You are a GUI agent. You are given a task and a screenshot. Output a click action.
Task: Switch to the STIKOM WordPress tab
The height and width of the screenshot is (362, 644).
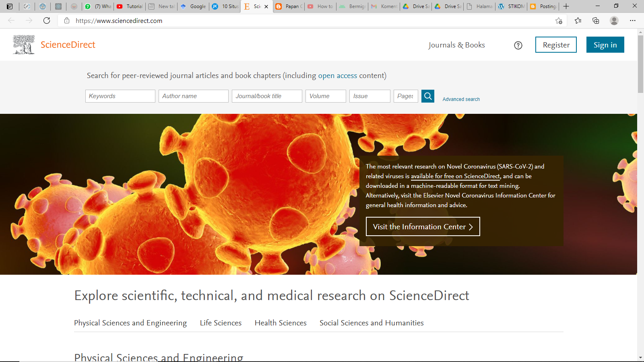tap(512, 6)
